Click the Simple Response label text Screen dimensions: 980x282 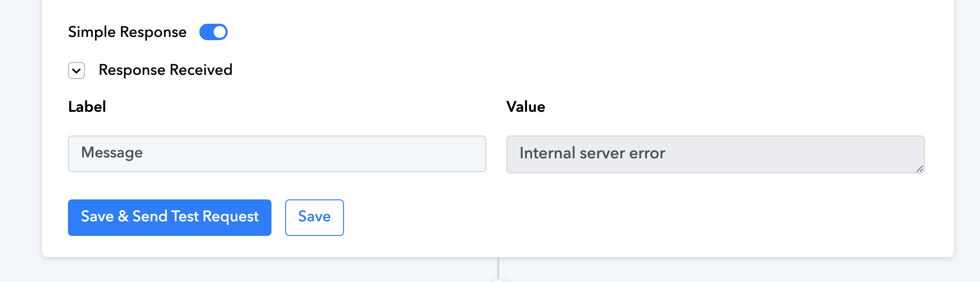click(x=127, y=32)
